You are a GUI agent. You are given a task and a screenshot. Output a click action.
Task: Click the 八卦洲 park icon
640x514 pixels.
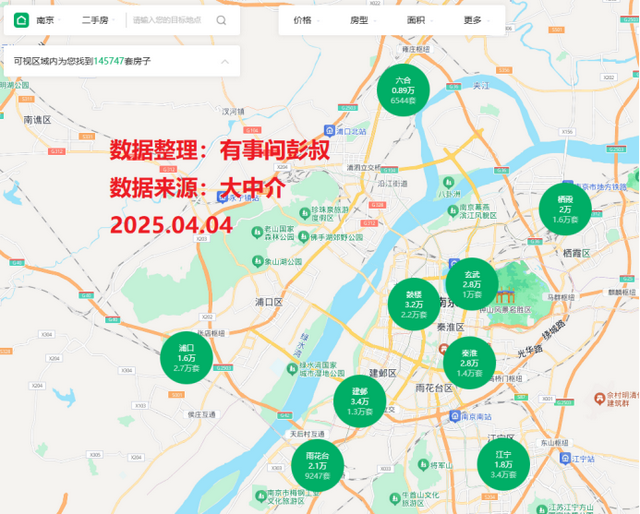448,182
